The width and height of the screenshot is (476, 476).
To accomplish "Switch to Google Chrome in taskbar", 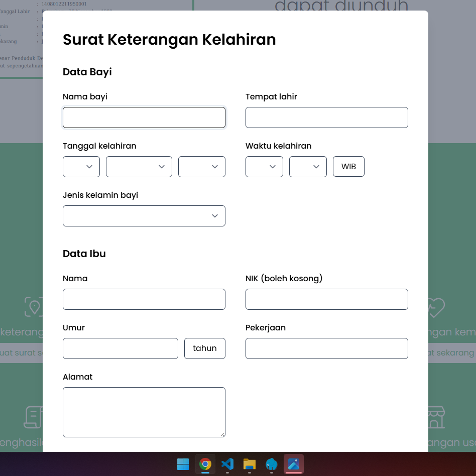I will tap(205, 464).
